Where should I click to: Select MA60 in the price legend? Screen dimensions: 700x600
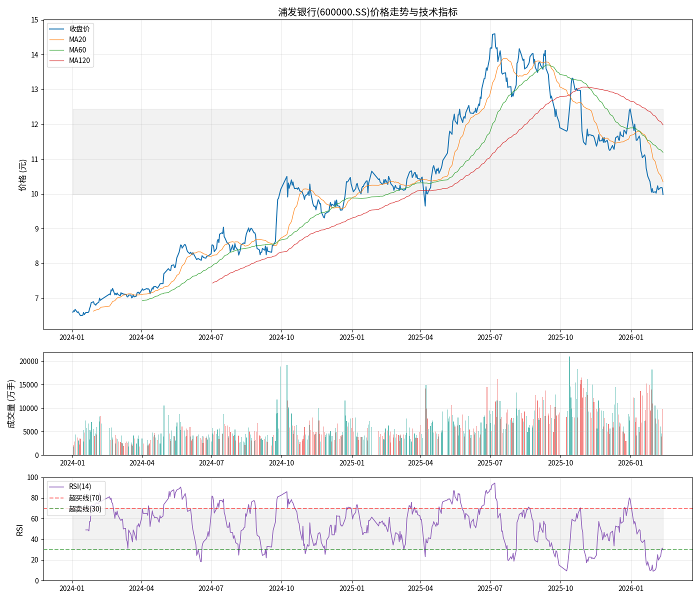click(x=77, y=50)
